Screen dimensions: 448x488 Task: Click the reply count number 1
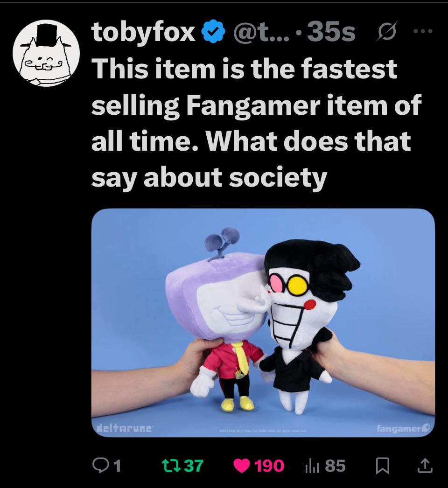[117, 466]
